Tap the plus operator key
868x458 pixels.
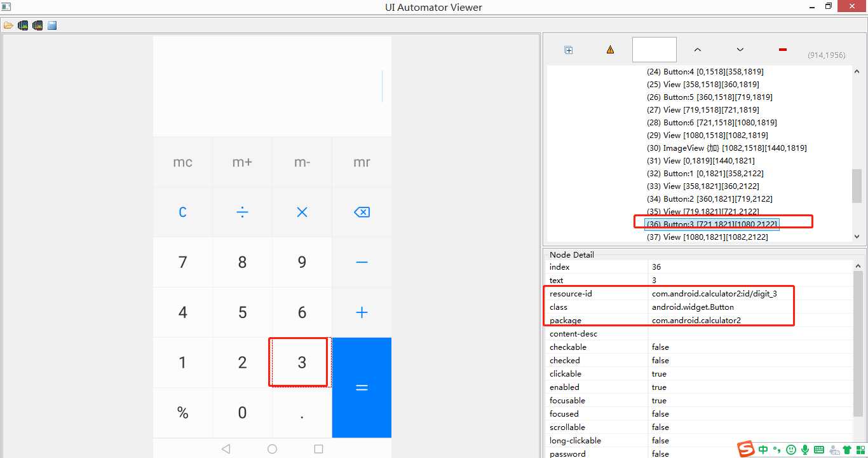[362, 312]
